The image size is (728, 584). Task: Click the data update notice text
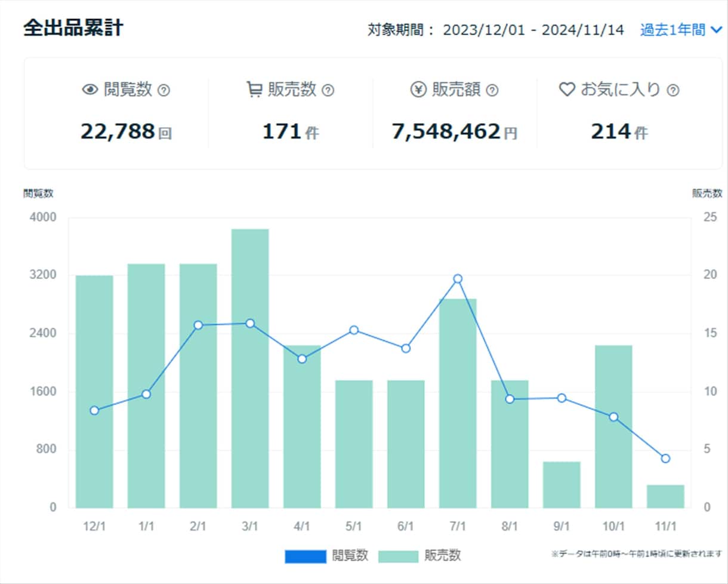point(637,554)
